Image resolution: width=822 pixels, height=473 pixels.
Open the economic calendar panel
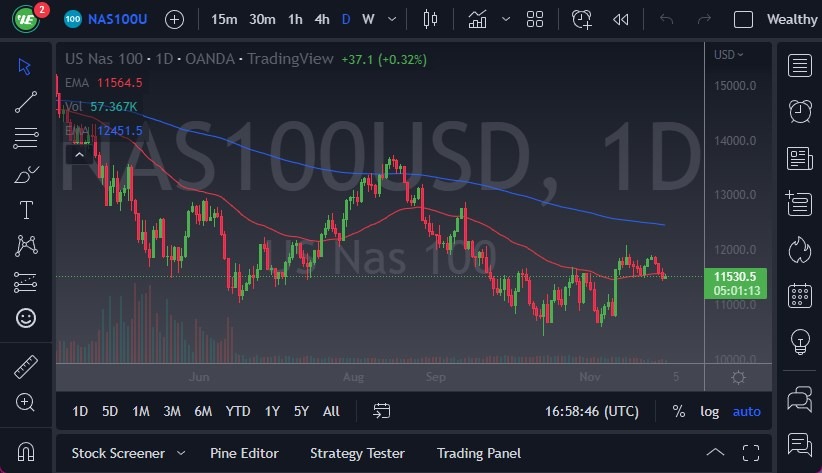(799, 295)
